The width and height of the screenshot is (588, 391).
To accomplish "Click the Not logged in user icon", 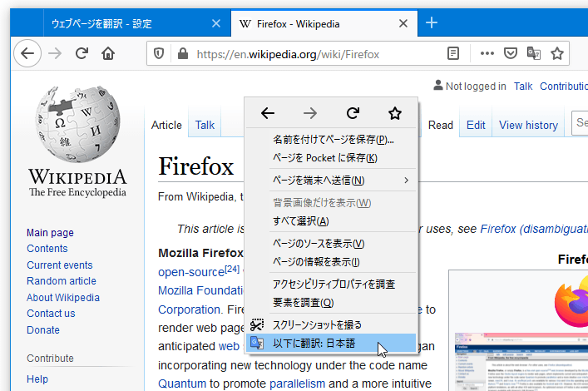I will [438, 85].
